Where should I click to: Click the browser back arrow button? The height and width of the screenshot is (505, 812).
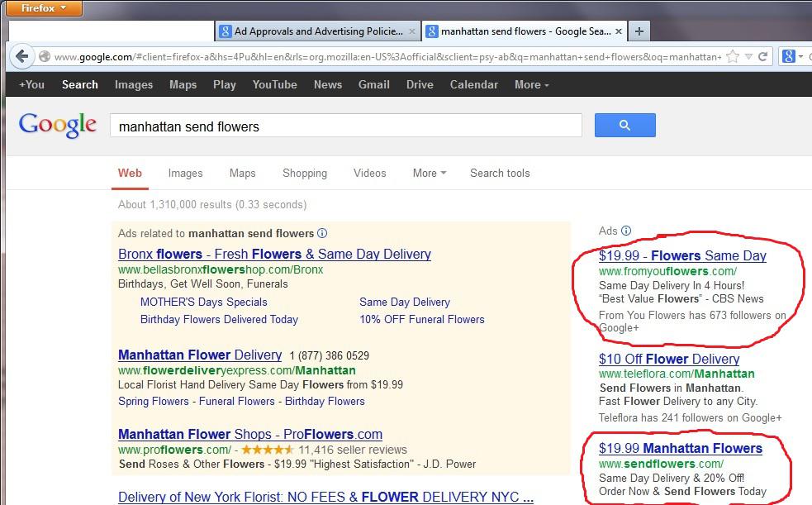[21, 56]
